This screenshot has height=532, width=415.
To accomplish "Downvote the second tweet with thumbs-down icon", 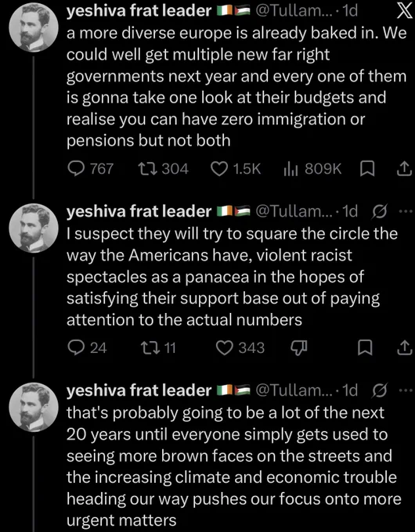I will pos(298,348).
